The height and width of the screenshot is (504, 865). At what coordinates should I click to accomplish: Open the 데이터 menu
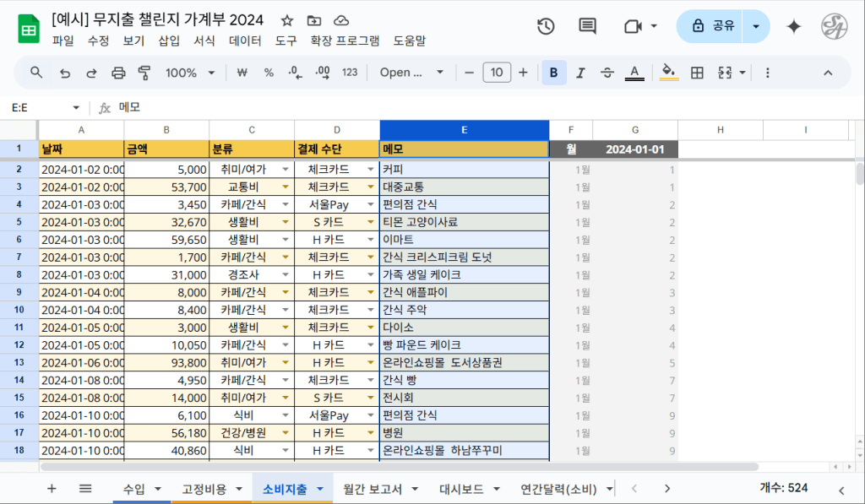click(x=245, y=41)
